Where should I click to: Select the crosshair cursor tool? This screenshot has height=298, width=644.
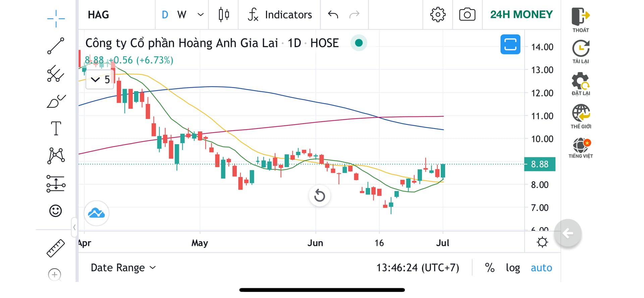[56, 18]
